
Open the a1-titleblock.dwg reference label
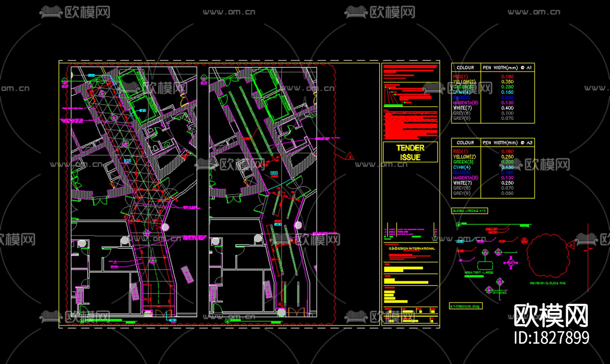(465, 306)
